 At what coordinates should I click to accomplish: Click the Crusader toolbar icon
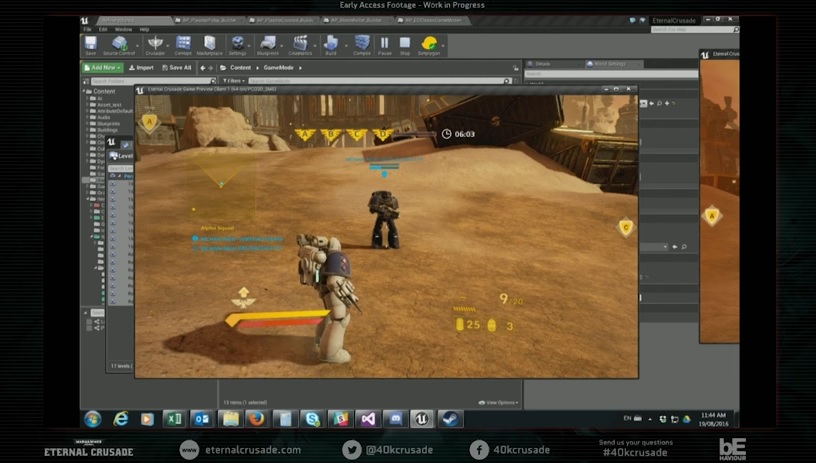coord(155,45)
